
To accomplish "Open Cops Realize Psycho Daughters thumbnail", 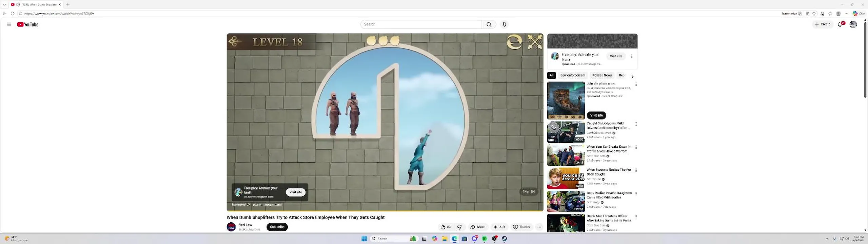I will pyautogui.click(x=566, y=201).
